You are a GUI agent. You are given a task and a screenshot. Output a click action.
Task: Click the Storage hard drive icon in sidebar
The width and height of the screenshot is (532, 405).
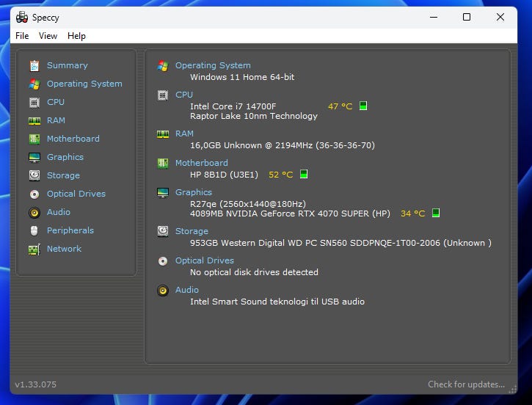tap(34, 175)
